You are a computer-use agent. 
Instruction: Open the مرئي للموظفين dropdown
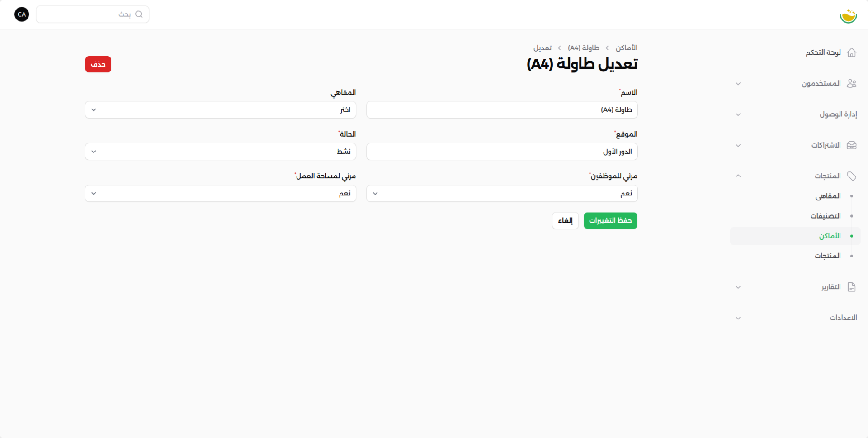pos(502,193)
